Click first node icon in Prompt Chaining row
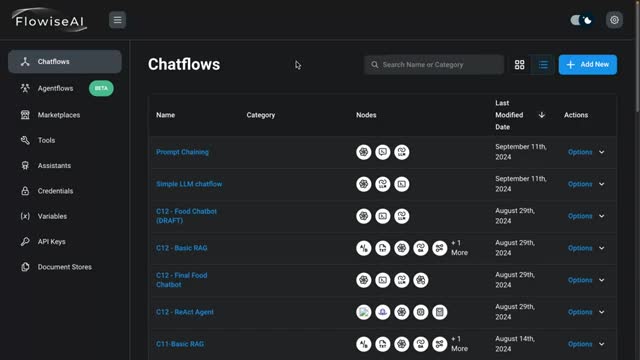 (364, 152)
